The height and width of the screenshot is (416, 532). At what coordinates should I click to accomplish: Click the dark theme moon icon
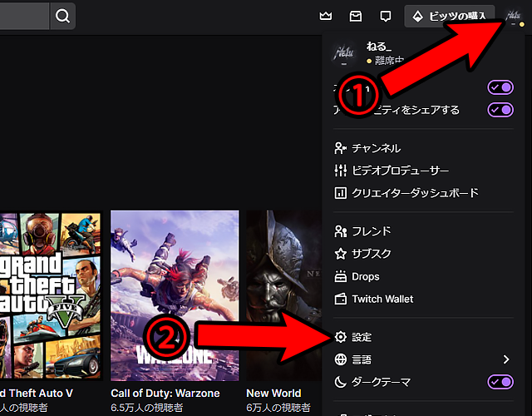(x=341, y=382)
